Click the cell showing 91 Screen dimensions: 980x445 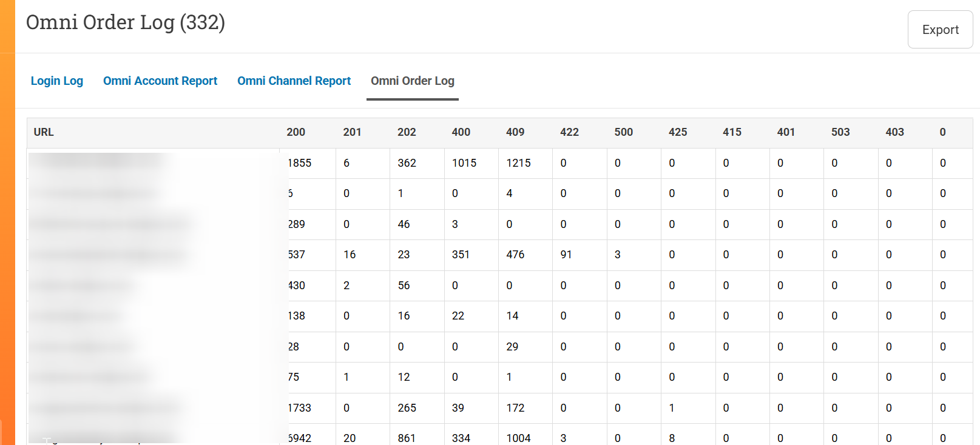(x=566, y=255)
